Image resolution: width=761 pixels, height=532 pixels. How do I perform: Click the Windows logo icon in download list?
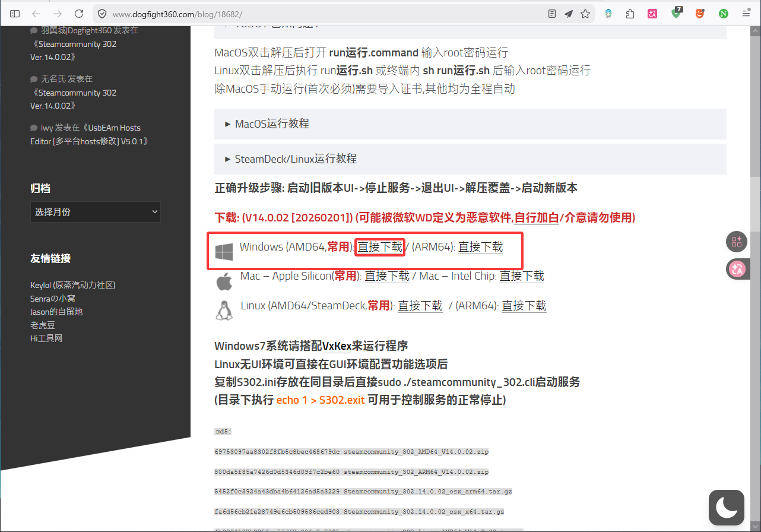click(224, 252)
